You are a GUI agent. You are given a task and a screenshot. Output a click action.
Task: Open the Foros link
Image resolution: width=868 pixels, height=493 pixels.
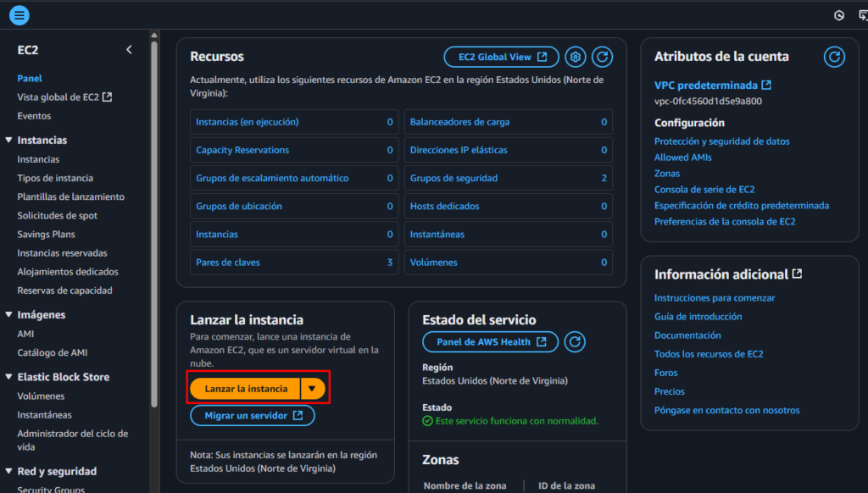pyautogui.click(x=666, y=373)
